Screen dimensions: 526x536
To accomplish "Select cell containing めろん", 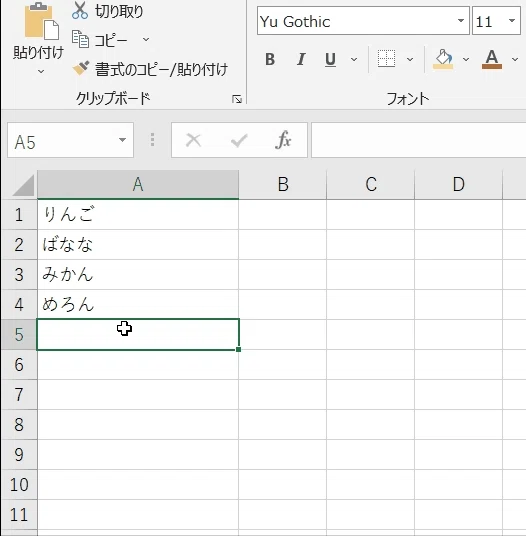I will tap(138, 305).
